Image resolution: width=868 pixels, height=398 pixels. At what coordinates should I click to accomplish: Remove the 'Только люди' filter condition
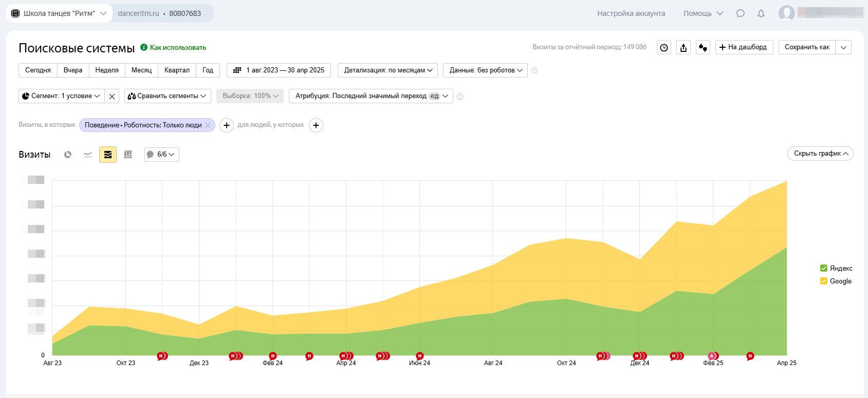click(208, 125)
